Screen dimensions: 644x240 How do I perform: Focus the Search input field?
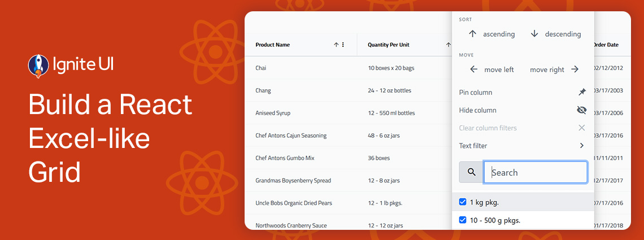536,172
